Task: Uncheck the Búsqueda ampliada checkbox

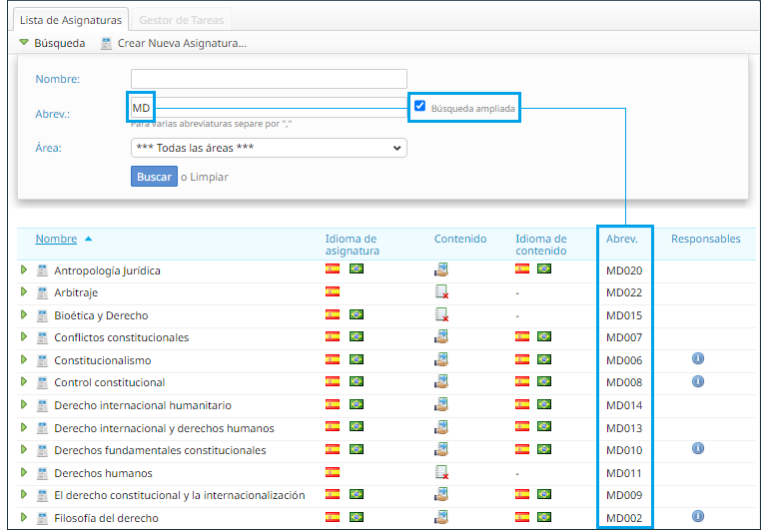Action: point(419,106)
